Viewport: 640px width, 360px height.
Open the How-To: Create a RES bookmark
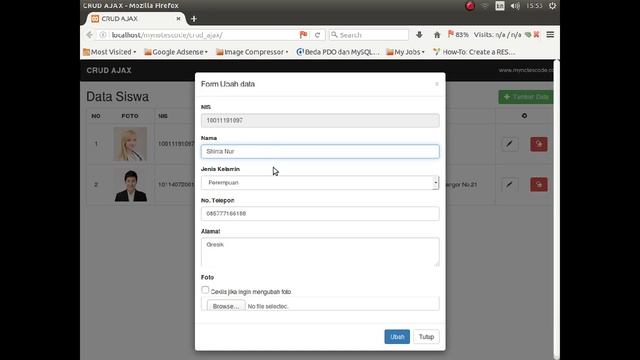point(474,52)
